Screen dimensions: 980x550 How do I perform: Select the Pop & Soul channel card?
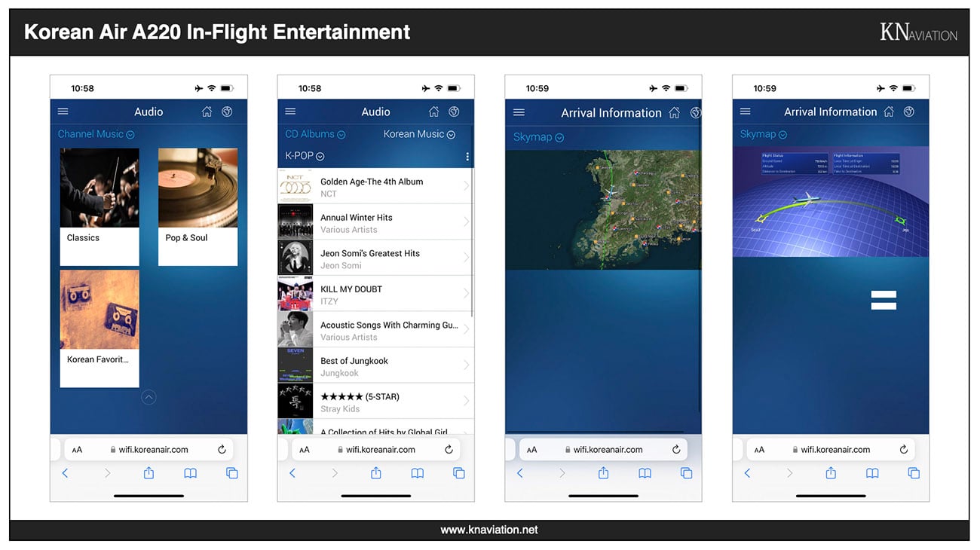tap(198, 206)
